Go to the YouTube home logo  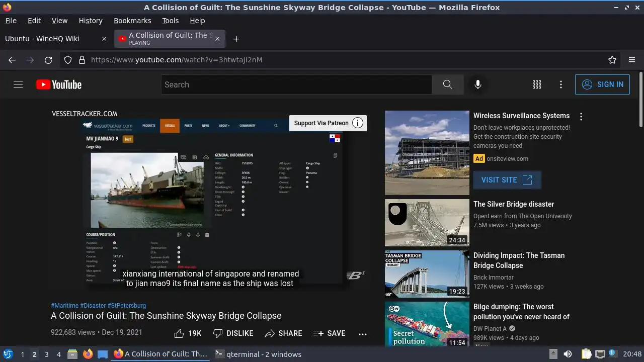[x=59, y=84]
